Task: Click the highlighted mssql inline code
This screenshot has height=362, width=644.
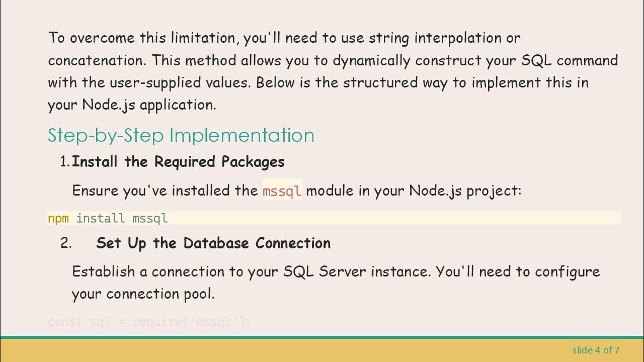Action: [x=282, y=191]
